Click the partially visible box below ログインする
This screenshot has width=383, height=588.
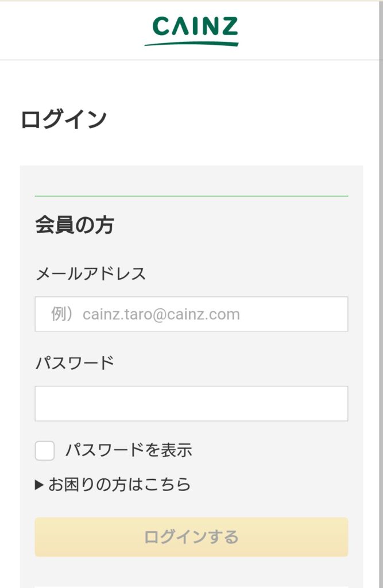pos(191,586)
